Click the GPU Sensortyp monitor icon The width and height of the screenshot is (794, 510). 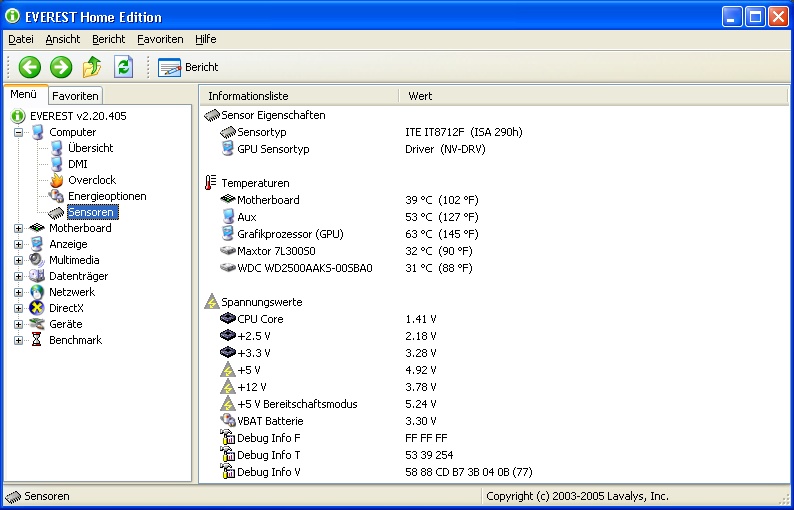click(228, 149)
